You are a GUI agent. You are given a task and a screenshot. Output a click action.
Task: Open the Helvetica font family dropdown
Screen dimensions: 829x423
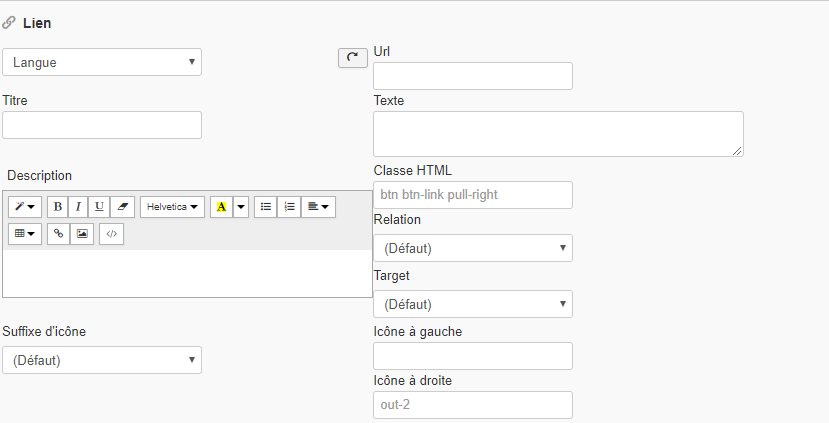172,207
